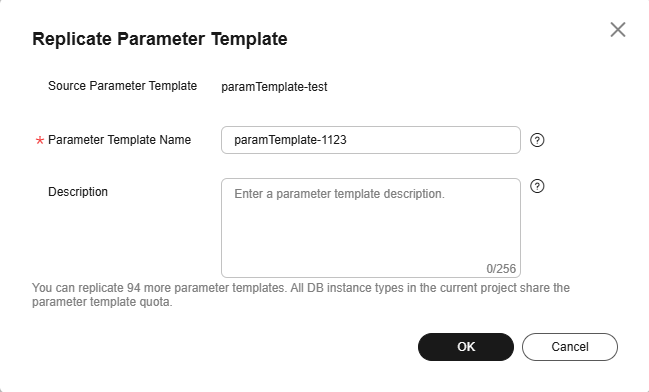Click the word Template in the dialog heading
Viewport: 649px width, 392px height.
249,39
